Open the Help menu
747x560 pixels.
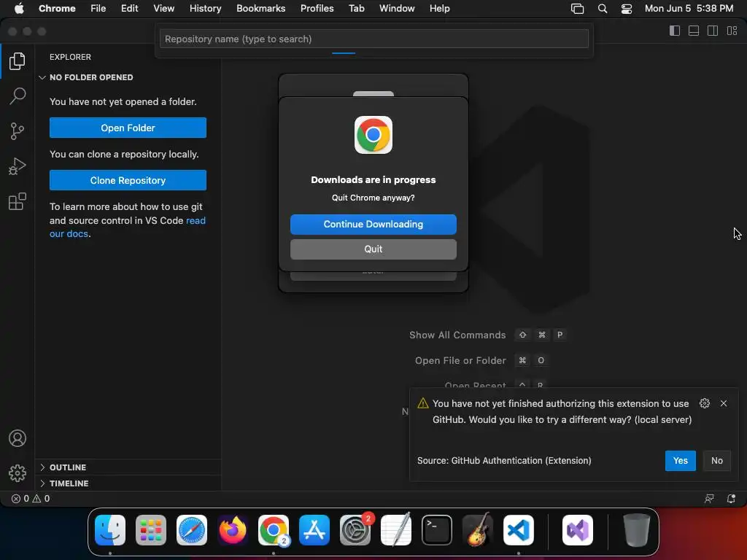[x=439, y=8]
